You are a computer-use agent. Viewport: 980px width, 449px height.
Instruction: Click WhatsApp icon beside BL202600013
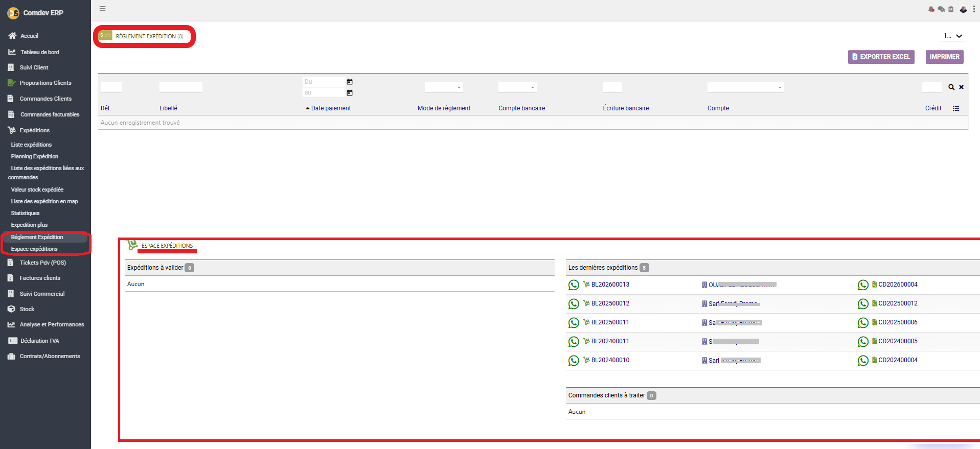574,285
